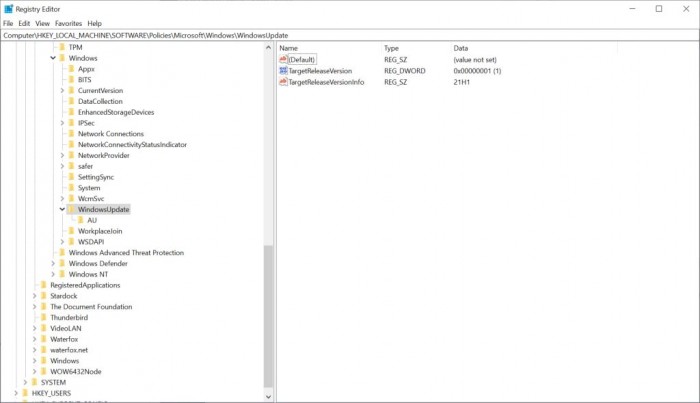This screenshot has height=403, width=700.
Task: Click the 0x00000001 (1) data value
Action: [x=477, y=71]
